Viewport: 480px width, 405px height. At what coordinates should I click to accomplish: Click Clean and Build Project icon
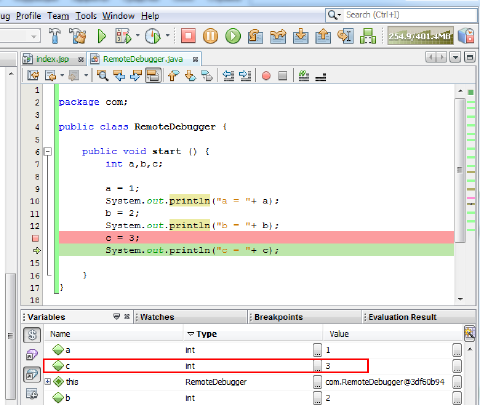pos(78,36)
